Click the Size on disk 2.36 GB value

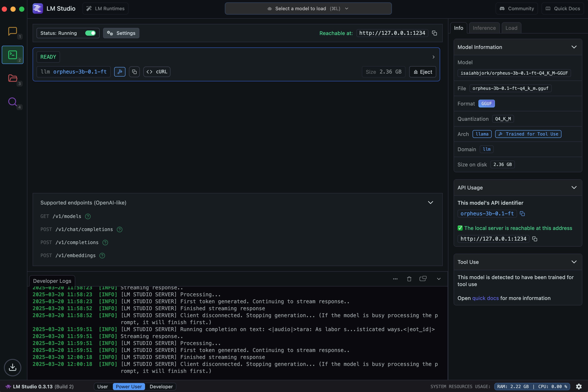tap(502, 164)
